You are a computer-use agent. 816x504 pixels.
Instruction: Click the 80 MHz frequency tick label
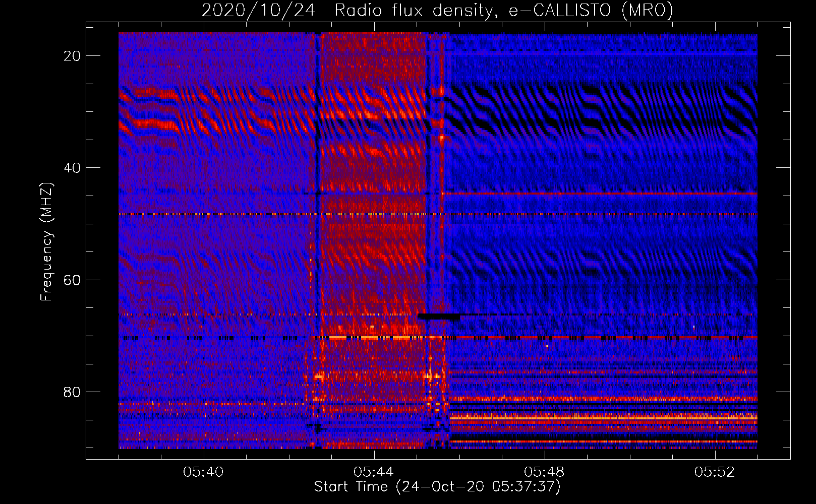73,392
